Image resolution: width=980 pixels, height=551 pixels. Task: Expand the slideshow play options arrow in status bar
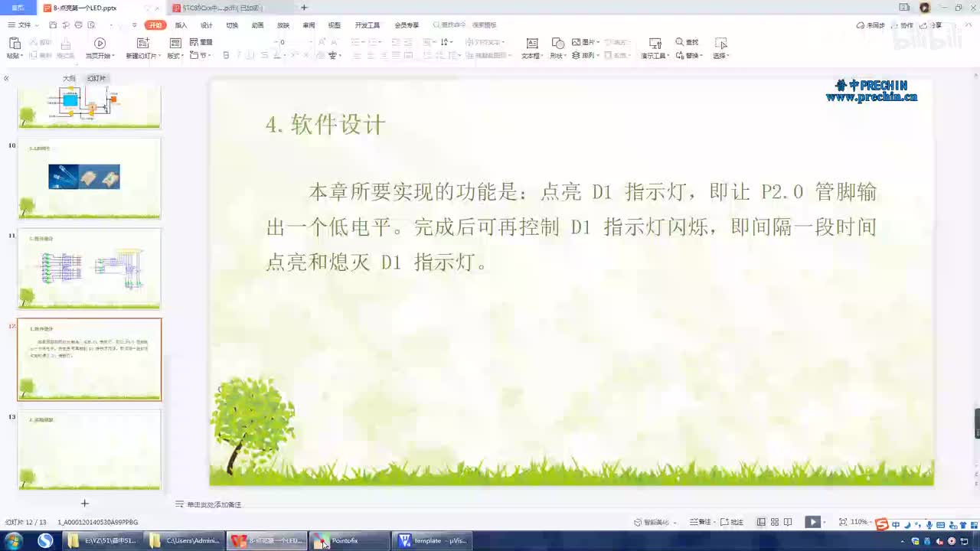826,522
